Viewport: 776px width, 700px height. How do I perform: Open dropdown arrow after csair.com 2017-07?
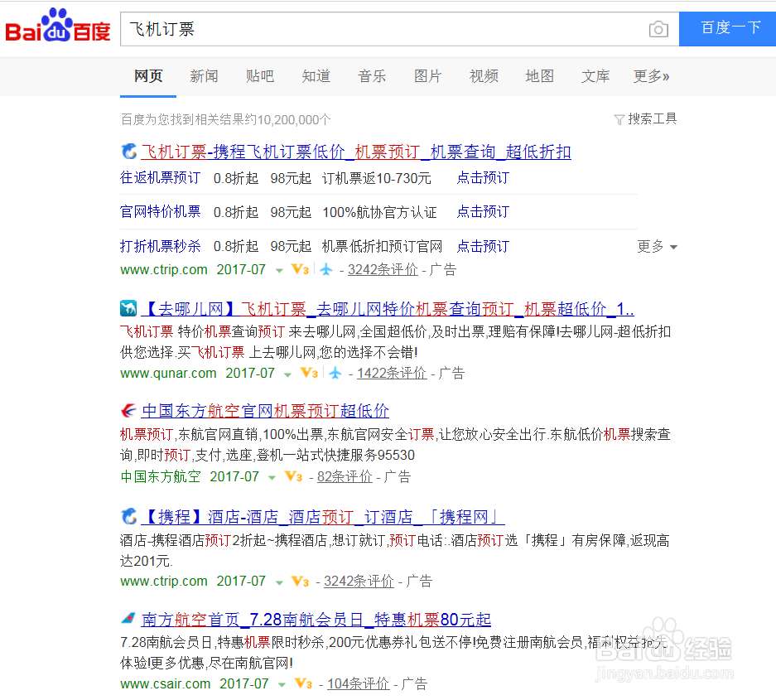point(282,685)
